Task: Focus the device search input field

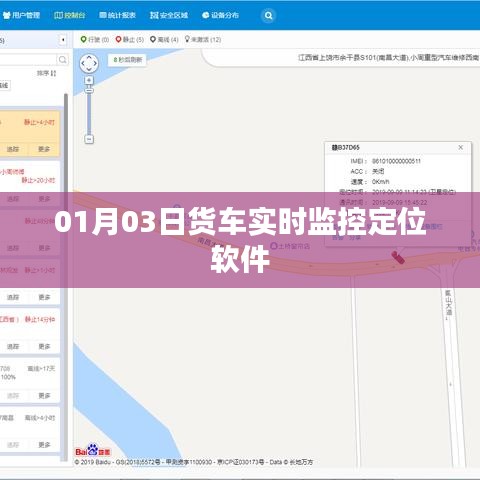Action: pyautogui.click(x=28, y=60)
